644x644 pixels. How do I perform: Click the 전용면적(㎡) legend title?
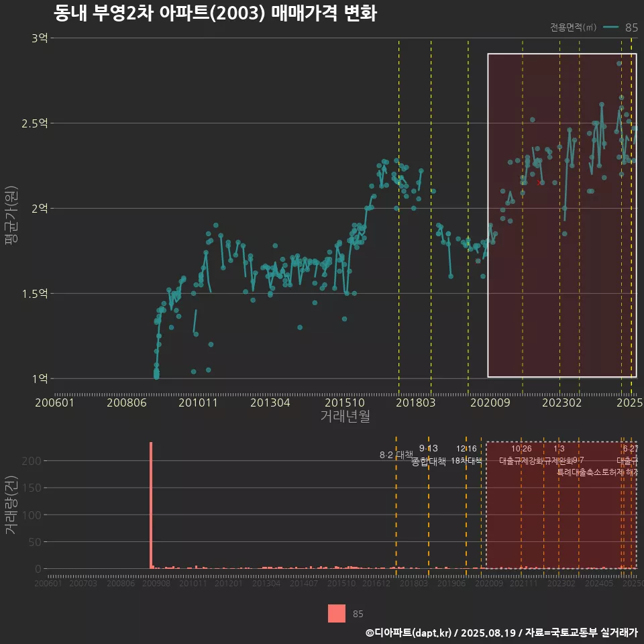pos(574,27)
